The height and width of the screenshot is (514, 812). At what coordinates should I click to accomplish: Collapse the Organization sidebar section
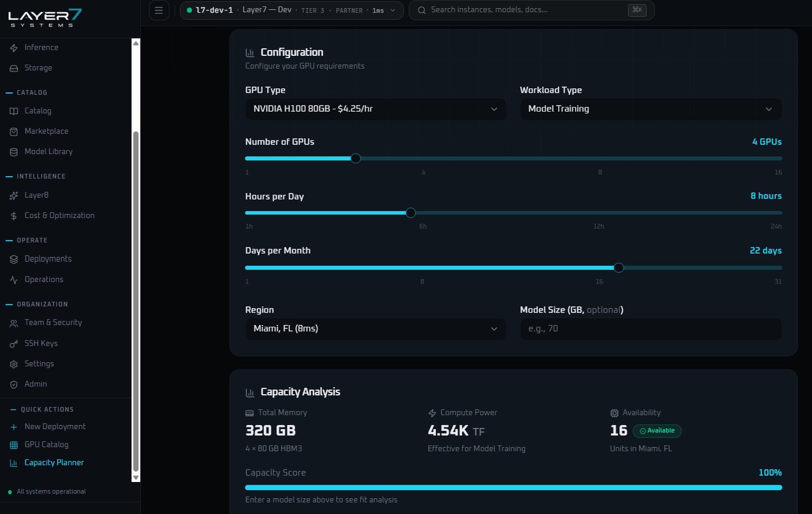click(x=37, y=304)
